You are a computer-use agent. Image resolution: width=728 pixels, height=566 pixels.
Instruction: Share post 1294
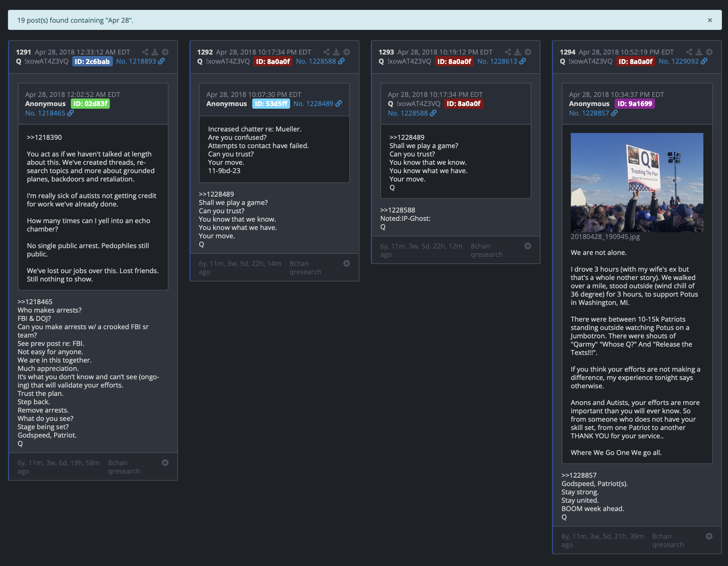pos(689,52)
